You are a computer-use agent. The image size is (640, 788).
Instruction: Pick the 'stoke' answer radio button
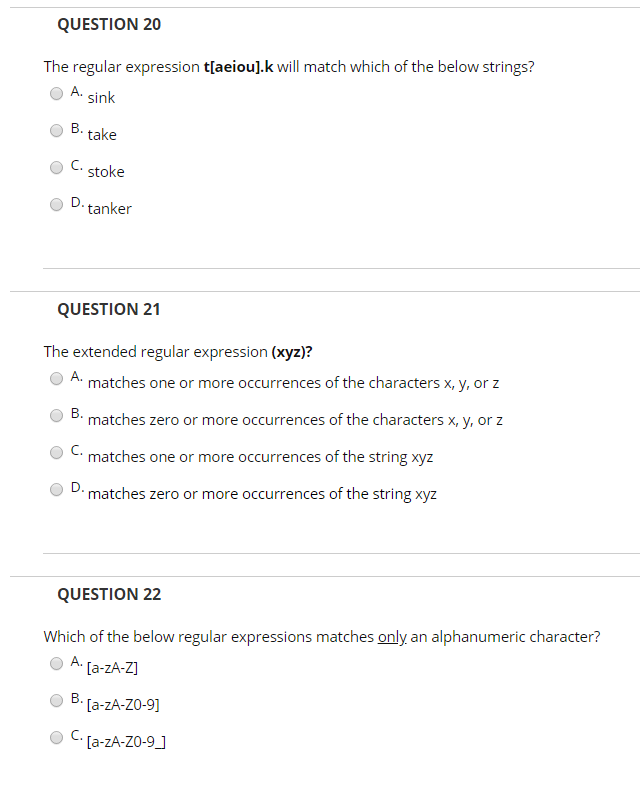[x=56, y=167]
